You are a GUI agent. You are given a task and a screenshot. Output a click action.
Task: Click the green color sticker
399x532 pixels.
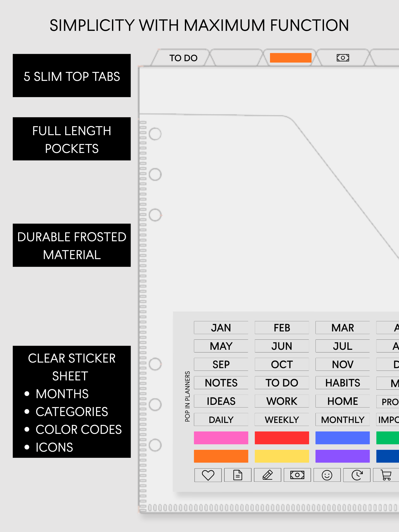click(388, 438)
